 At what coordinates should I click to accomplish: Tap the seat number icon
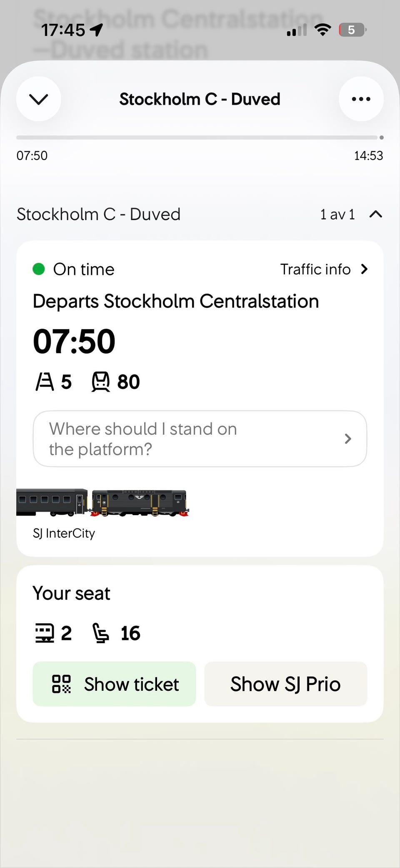[100, 633]
